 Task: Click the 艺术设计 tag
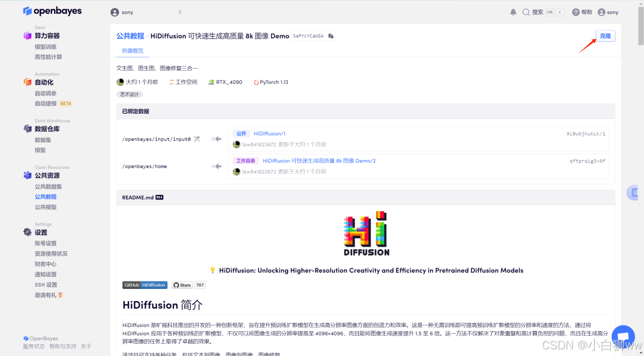[129, 94]
